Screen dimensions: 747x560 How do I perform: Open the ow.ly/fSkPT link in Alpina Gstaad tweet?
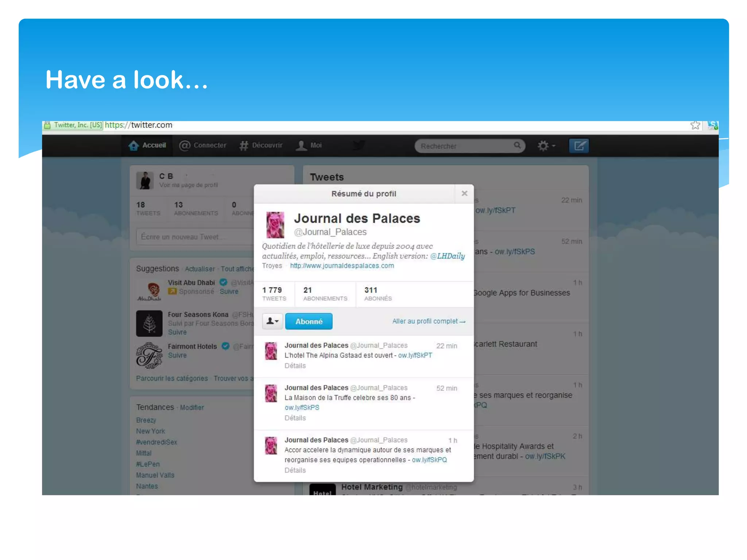(x=415, y=355)
